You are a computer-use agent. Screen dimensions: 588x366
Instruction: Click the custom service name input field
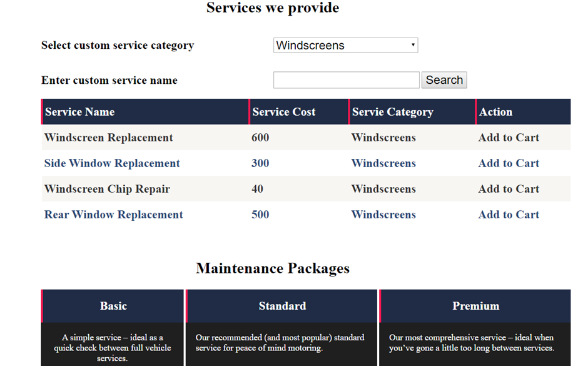coord(346,80)
